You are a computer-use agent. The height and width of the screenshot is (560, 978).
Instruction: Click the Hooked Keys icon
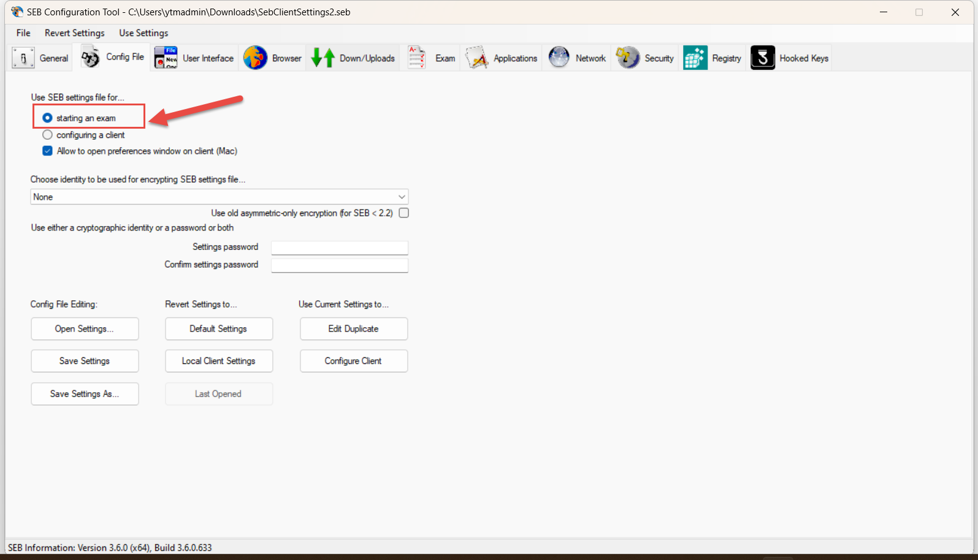763,58
